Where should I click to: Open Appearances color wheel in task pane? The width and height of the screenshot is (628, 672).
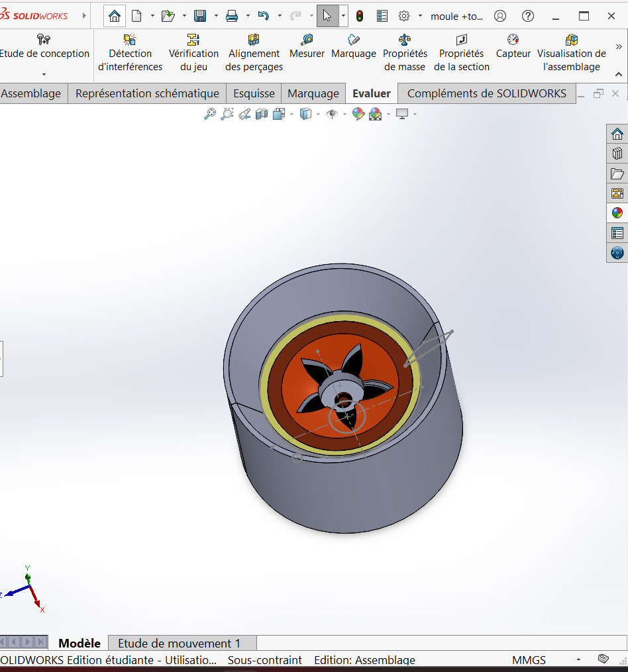click(x=617, y=213)
